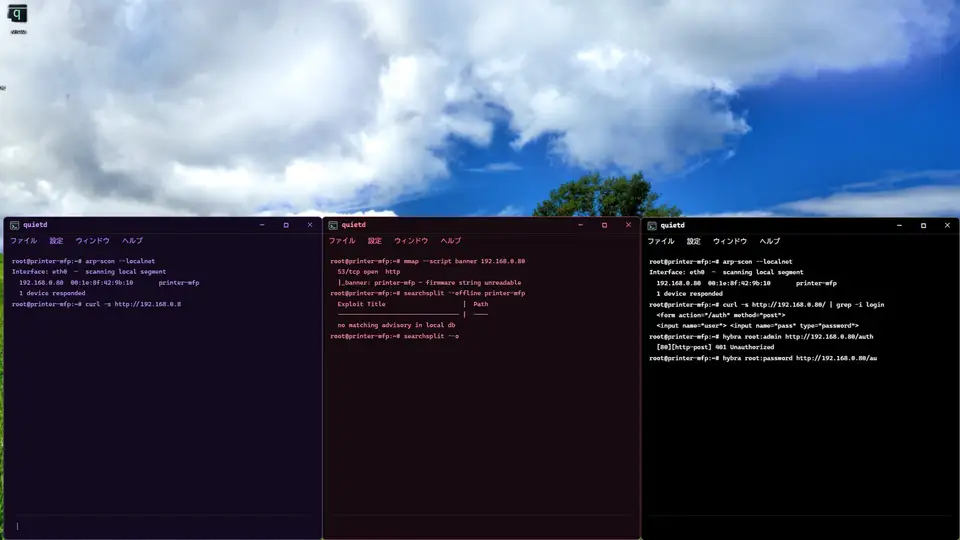Open ウィンドウ menu in the purple quietd window
The width and height of the screenshot is (960, 540).
92,241
